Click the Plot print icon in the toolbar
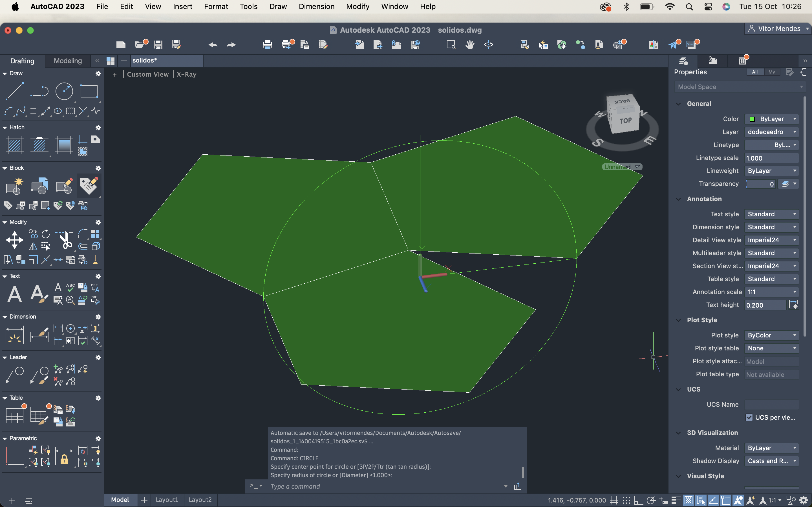 267,45
